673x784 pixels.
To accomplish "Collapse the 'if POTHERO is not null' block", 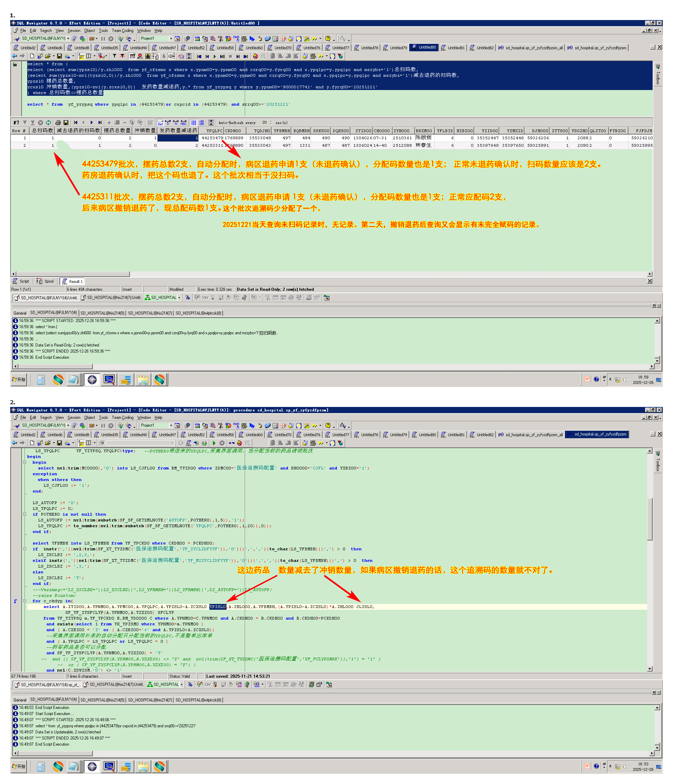I will [24, 514].
